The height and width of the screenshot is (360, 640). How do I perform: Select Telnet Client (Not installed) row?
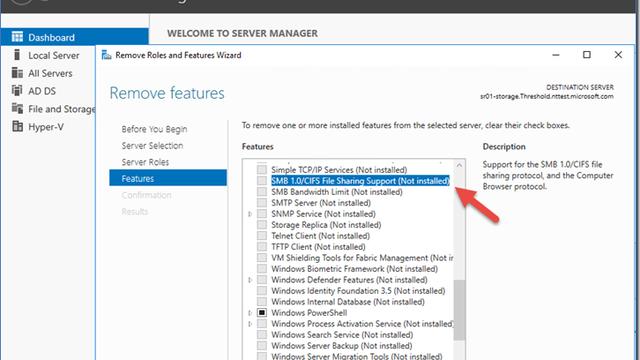pos(320,236)
